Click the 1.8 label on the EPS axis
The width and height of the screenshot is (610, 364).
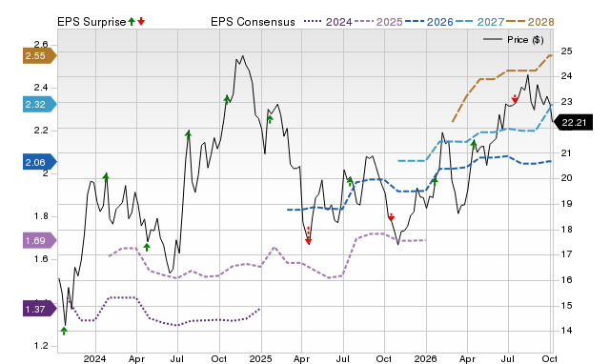point(41,216)
